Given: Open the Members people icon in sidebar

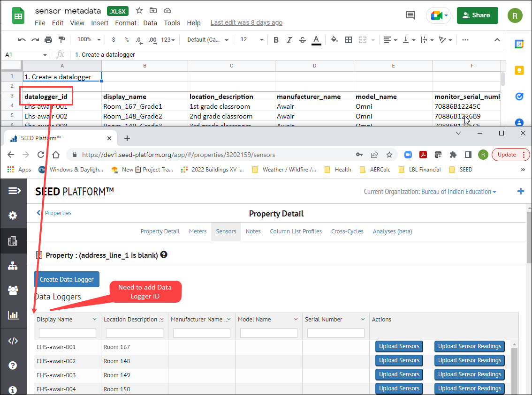Looking at the screenshot, I should point(14,290).
